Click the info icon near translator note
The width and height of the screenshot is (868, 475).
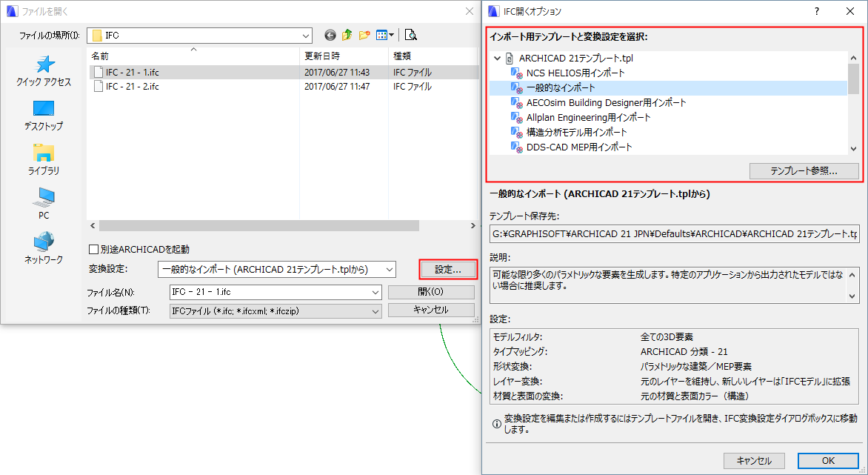coord(496,424)
